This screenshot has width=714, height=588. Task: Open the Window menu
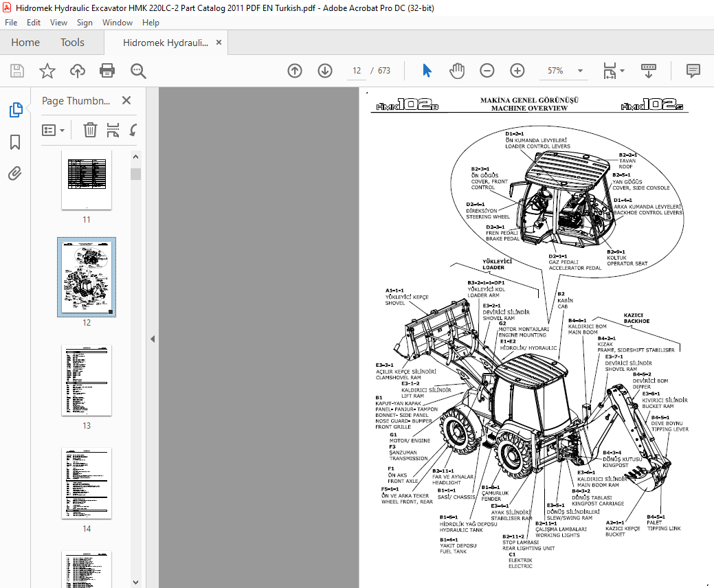click(x=118, y=22)
